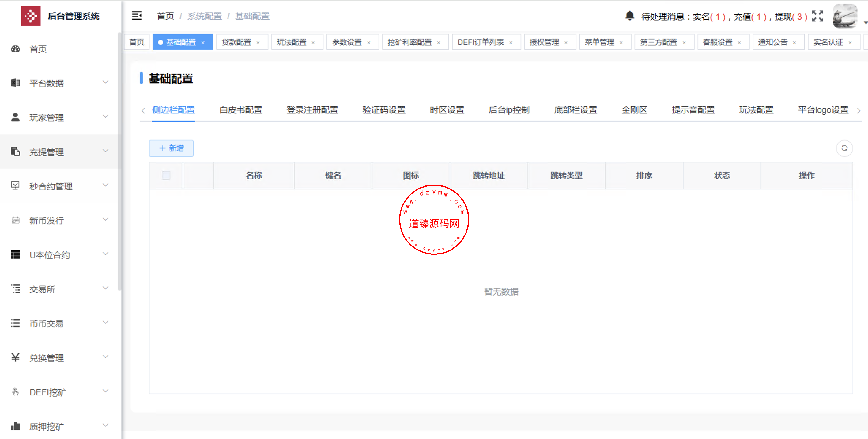The width and height of the screenshot is (868, 439).
Task: Click the red system logo icon
Action: click(x=31, y=16)
